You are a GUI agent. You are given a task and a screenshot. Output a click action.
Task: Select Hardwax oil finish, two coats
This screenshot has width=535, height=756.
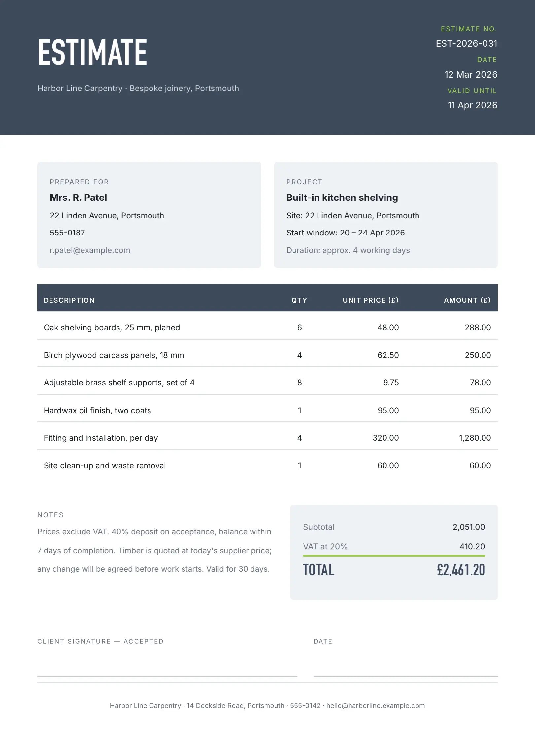[97, 411]
